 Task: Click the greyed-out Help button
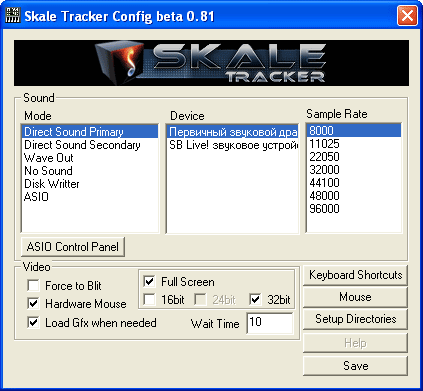tap(355, 343)
